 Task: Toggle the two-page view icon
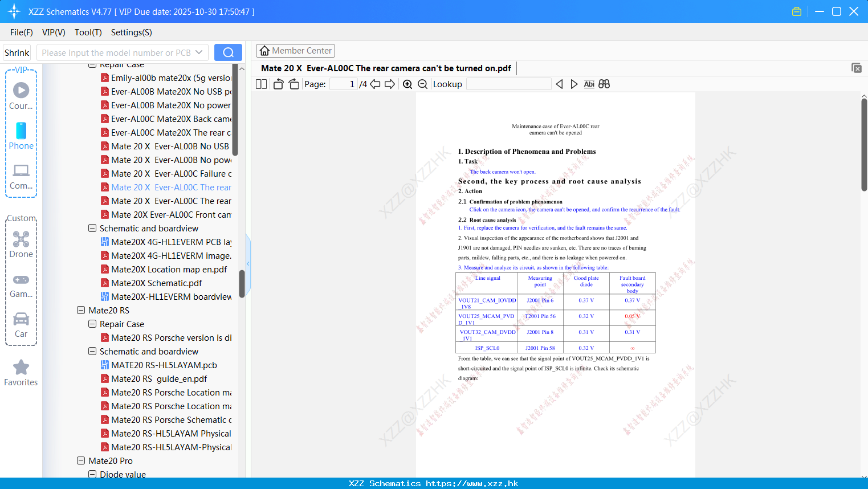coord(261,84)
